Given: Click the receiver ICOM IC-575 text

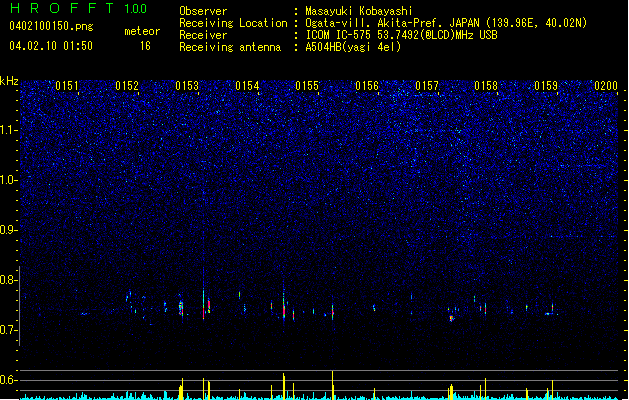Looking at the screenshot, I should 401,35.
